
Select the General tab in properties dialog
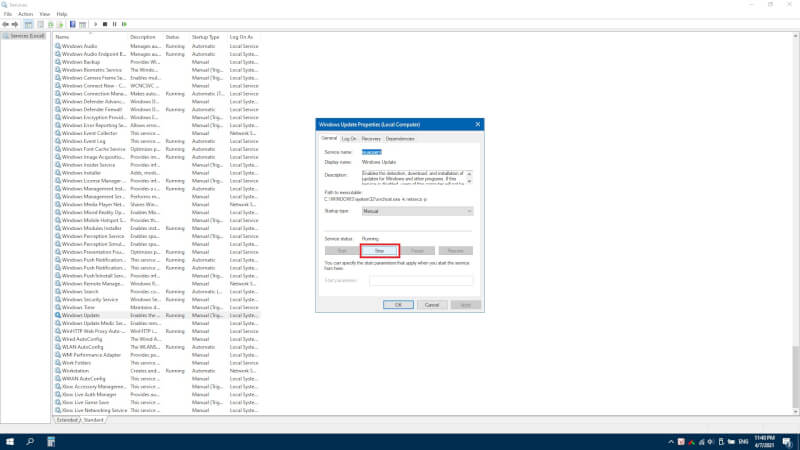(x=329, y=138)
